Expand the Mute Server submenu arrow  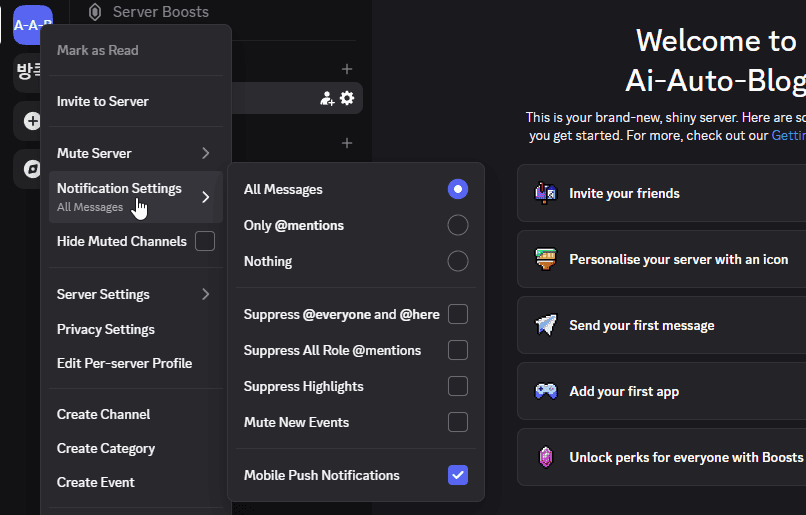[x=206, y=153]
